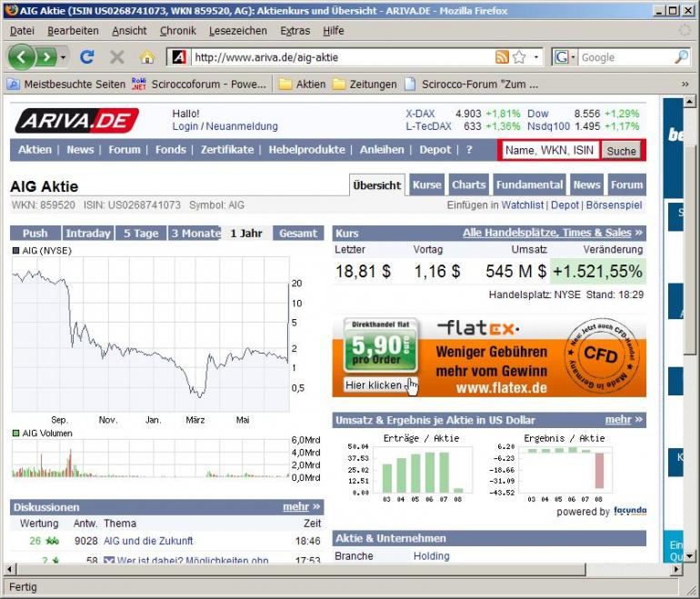
Task: Open the Extras menu
Action: (x=295, y=31)
